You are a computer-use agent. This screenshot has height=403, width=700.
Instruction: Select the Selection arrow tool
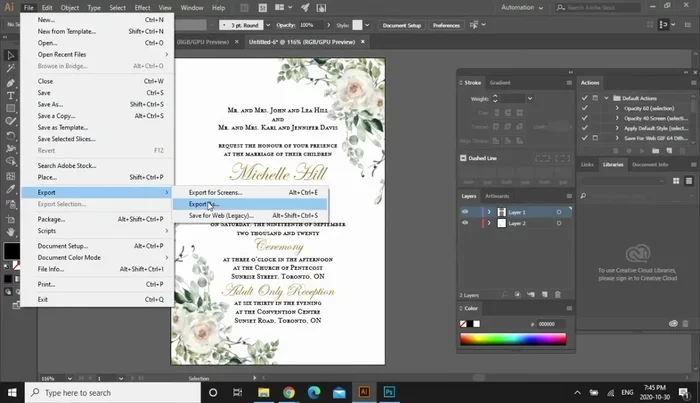(10, 55)
